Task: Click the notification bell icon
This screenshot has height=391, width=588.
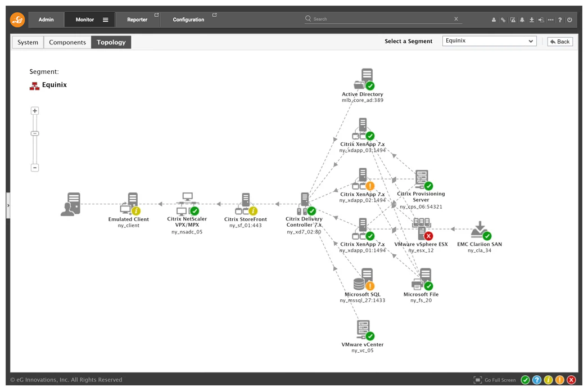Action: pos(522,20)
